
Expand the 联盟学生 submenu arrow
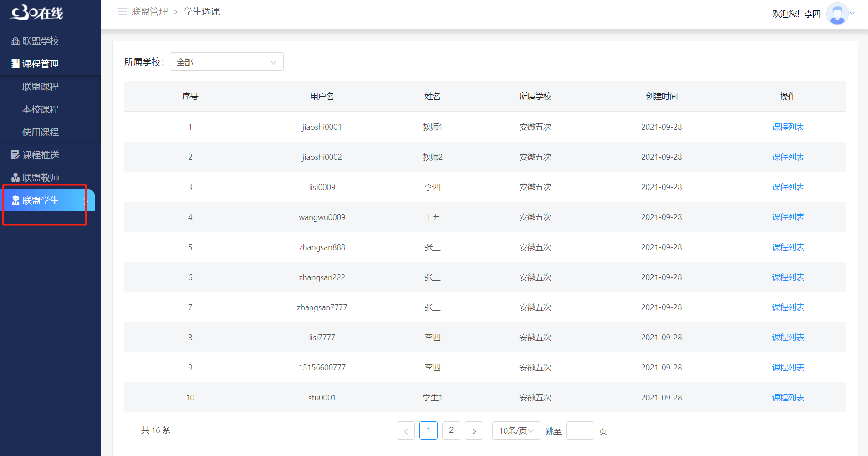tap(85, 200)
